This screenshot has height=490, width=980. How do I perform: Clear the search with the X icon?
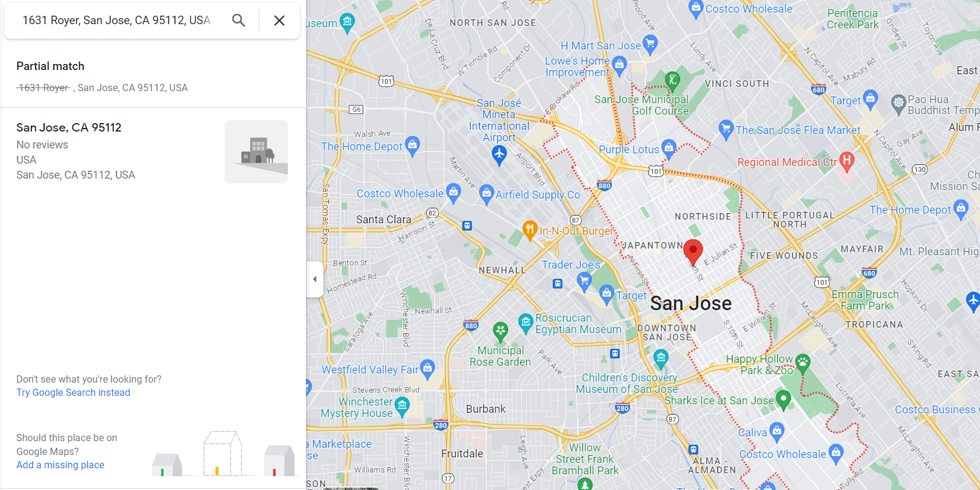(279, 21)
